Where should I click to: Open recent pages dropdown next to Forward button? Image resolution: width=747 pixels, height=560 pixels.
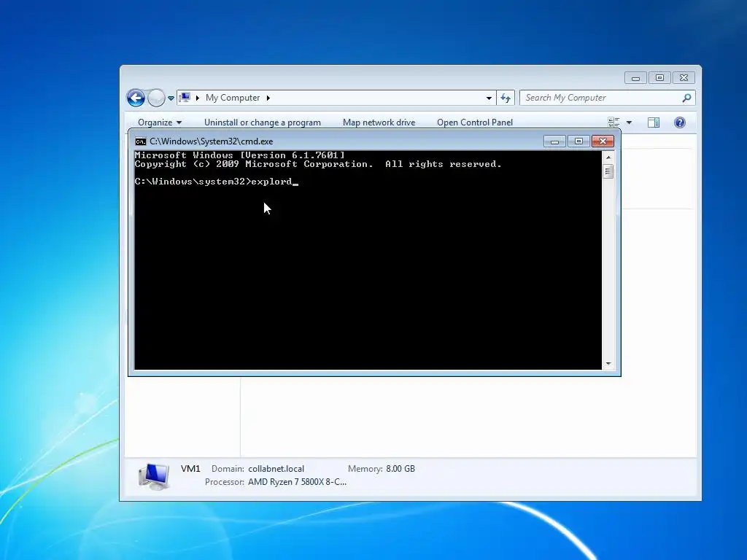171,98
